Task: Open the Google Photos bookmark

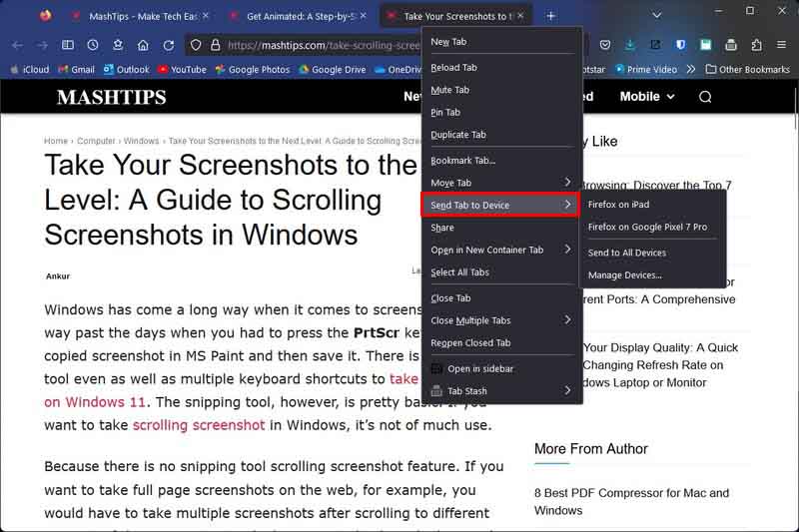Action: point(253,69)
